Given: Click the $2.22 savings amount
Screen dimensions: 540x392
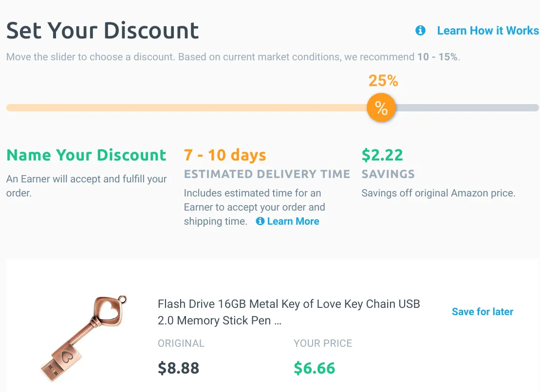Looking at the screenshot, I should click(382, 155).
